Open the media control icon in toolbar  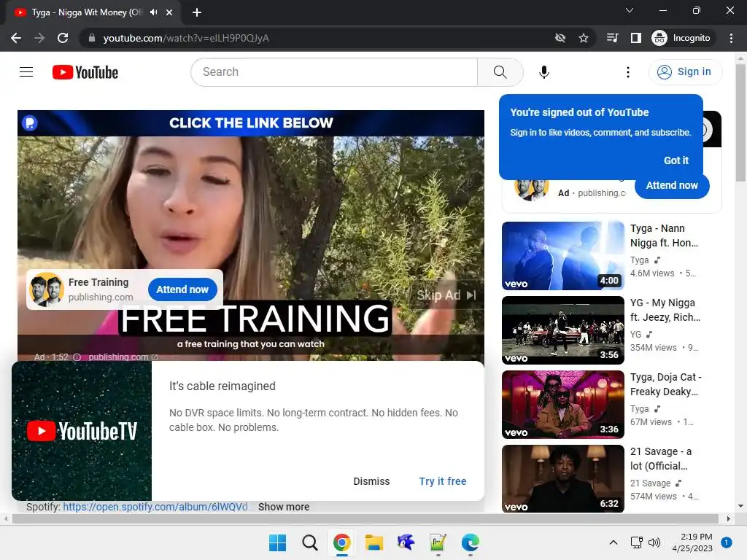pos(613,38)
